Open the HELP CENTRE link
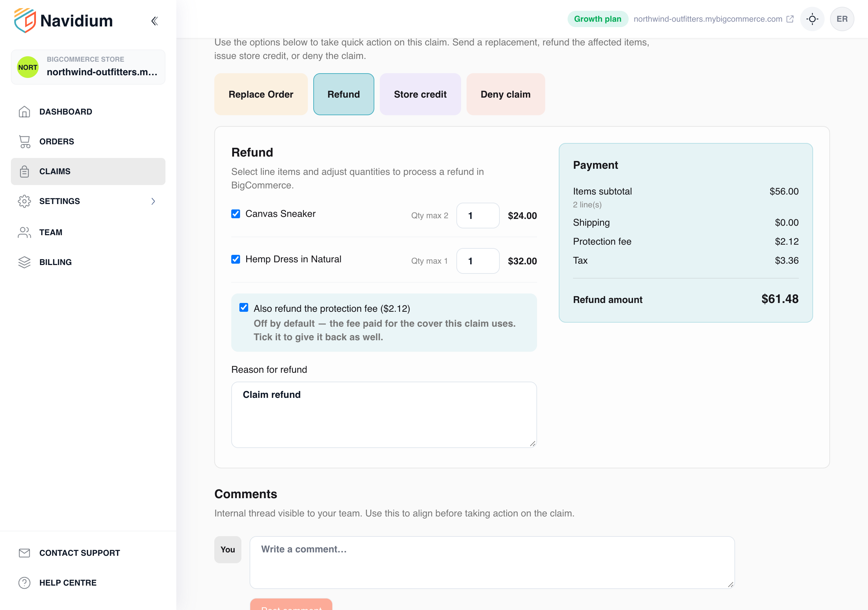Viewport: 868px width, 610px height. 88,583
